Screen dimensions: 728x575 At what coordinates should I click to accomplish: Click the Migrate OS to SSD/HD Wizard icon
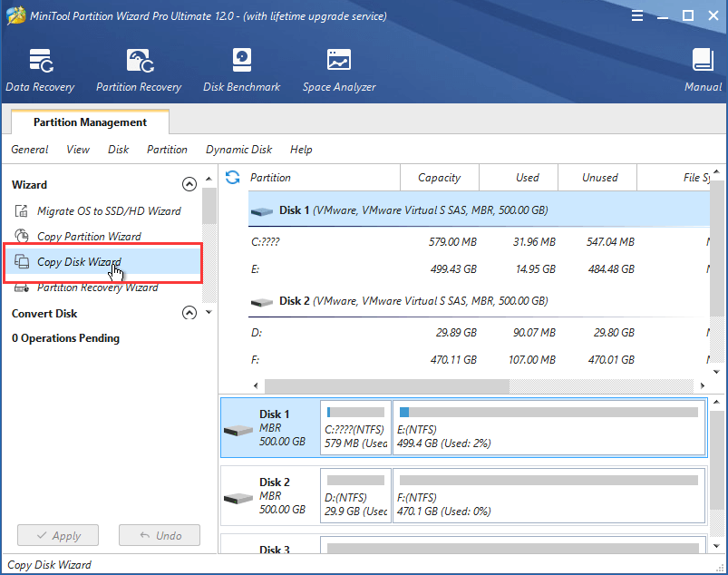click(22, 211)
